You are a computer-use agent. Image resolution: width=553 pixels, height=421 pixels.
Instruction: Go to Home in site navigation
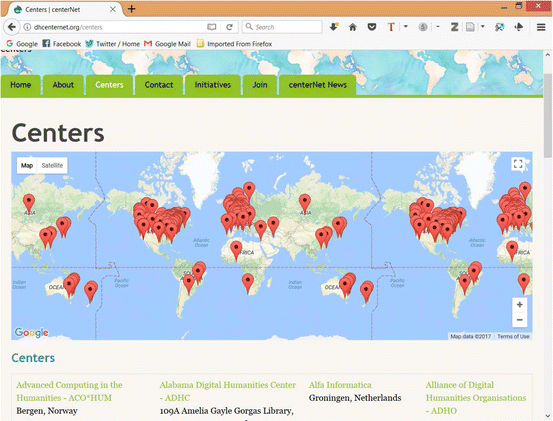[x=20, y=85]
